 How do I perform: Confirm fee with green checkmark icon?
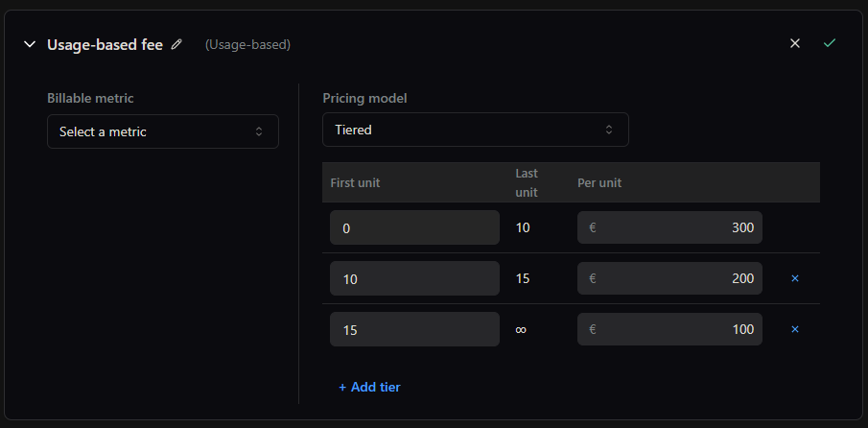tap(830, 43)
